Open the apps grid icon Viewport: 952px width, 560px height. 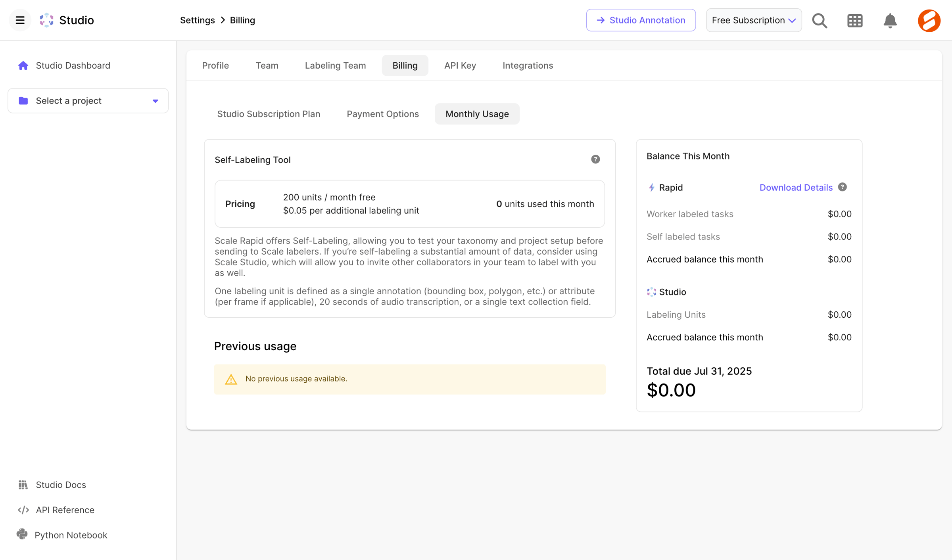(855, 21)
